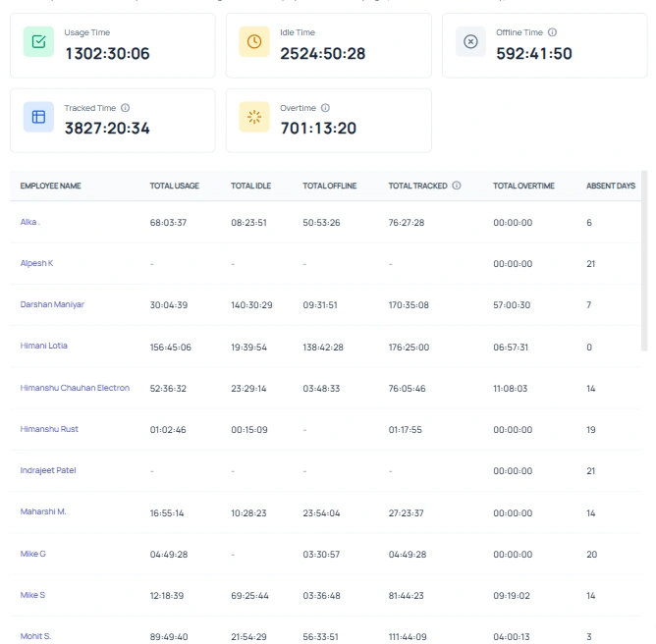
Task: Open Mohit S. employee link
Action: pyautogui.click(x=35, y=636)
